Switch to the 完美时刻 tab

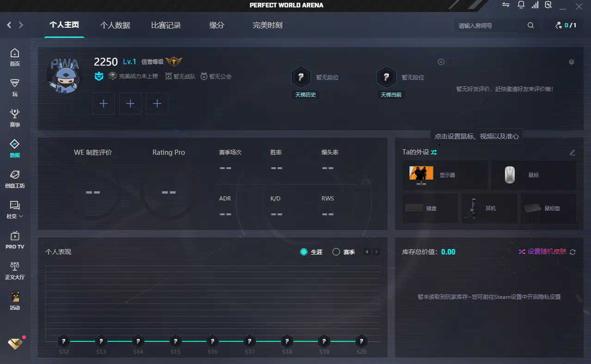click(x=268, y=25)
